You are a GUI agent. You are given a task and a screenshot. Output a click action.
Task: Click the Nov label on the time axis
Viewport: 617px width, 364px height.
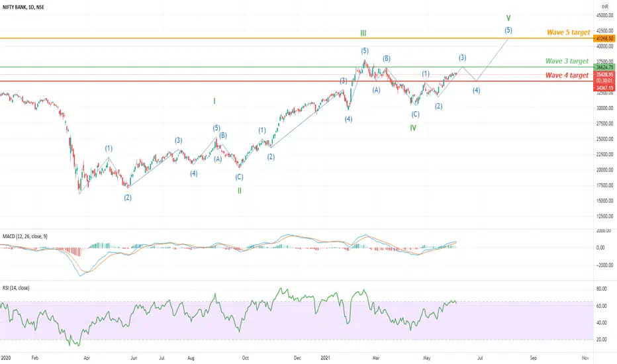(x=585, y=358)
